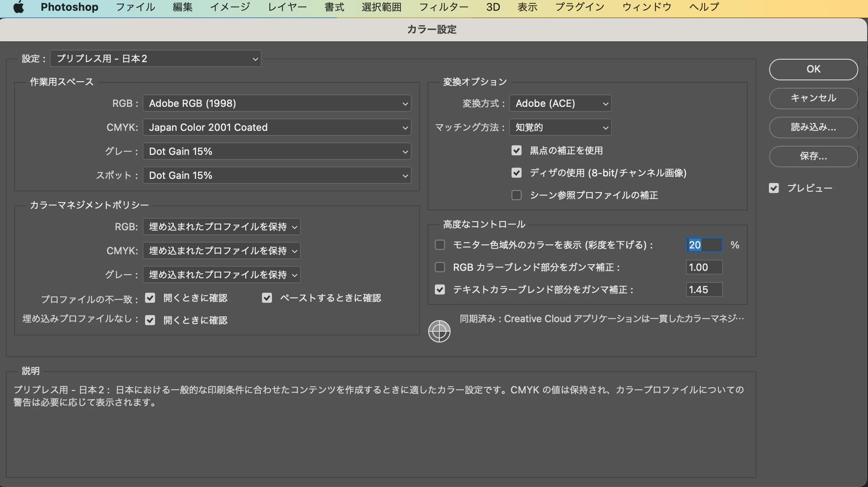Enable モニター色域外のカラーを表示 checkbox

coord(440,245)
